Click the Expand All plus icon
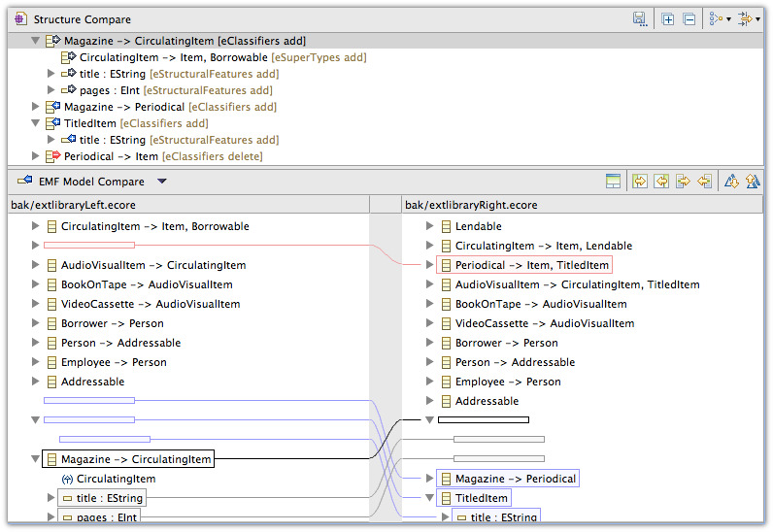 668,18
